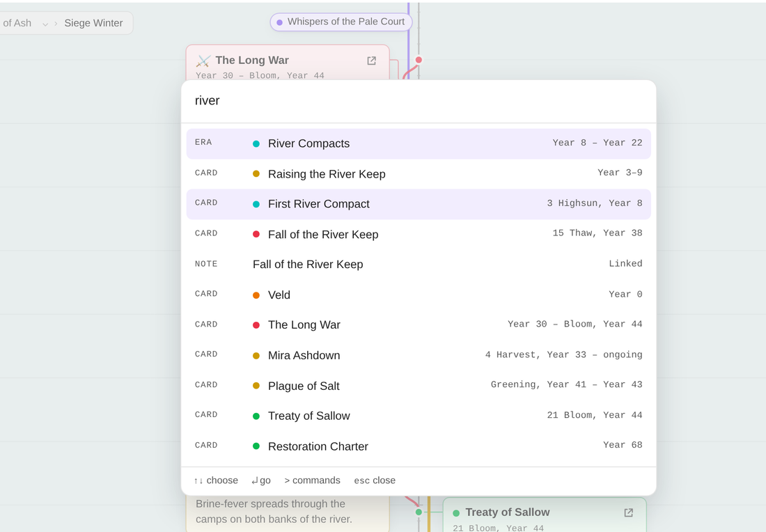766x532 pixels.
Task: Select the Plague of Salt result
Action: (419, 386)
